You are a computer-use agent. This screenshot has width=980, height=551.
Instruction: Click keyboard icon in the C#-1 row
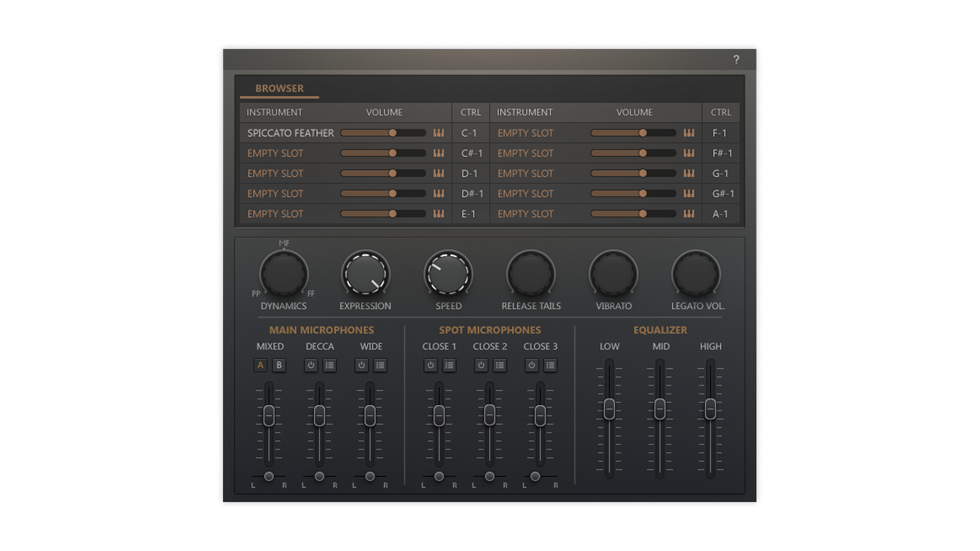pyautogui.click(x=438, y=153)
